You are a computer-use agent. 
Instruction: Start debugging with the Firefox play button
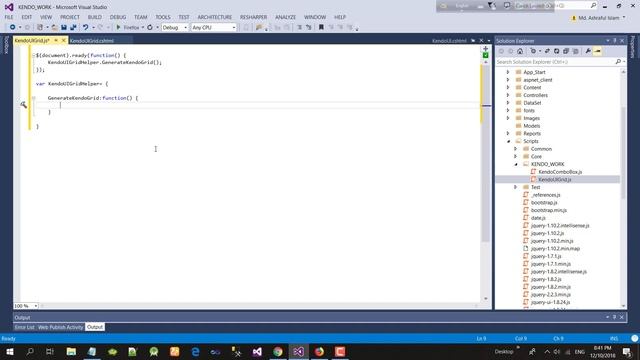pos(119,27)
